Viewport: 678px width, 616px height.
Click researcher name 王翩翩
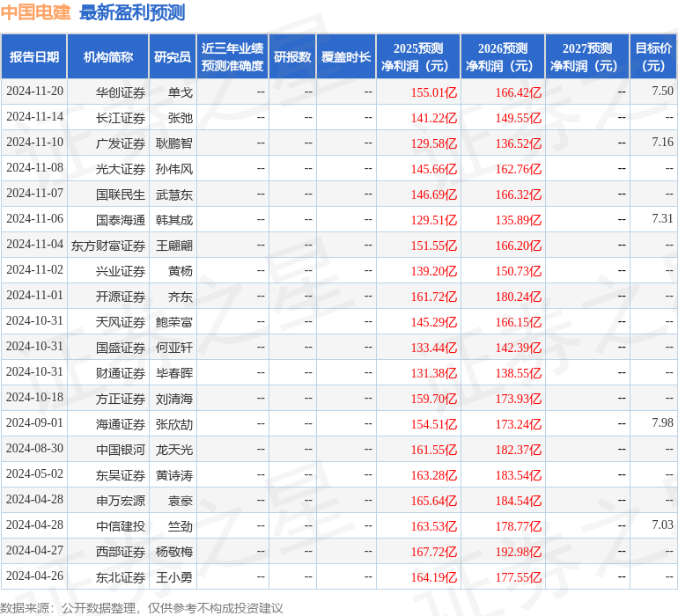tap(174, 246)
